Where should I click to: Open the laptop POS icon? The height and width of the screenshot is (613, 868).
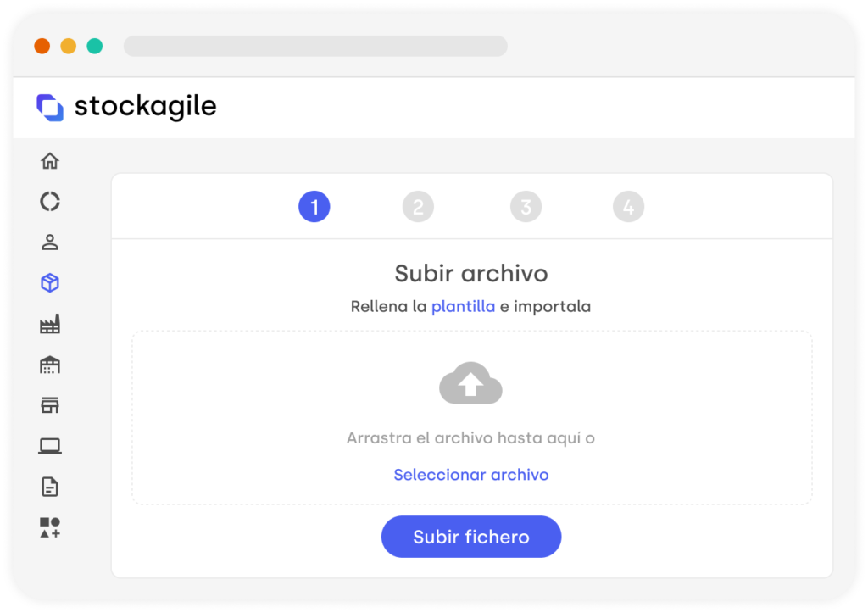(x=50, y=446)
